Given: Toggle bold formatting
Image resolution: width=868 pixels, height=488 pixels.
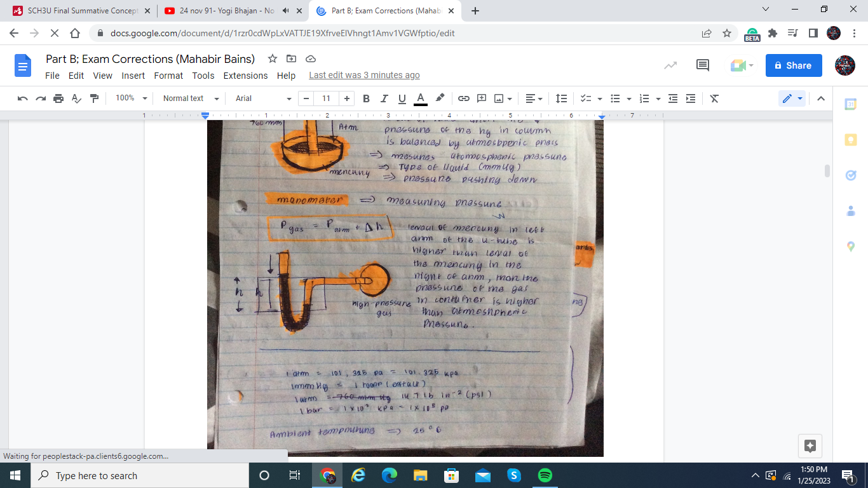Looking at the screenshot, I should coord(366,98).
